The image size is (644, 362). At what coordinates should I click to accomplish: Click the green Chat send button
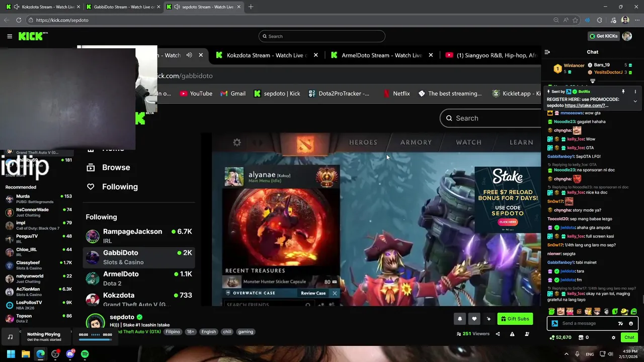pyautogui.click(x=629, y=337)
